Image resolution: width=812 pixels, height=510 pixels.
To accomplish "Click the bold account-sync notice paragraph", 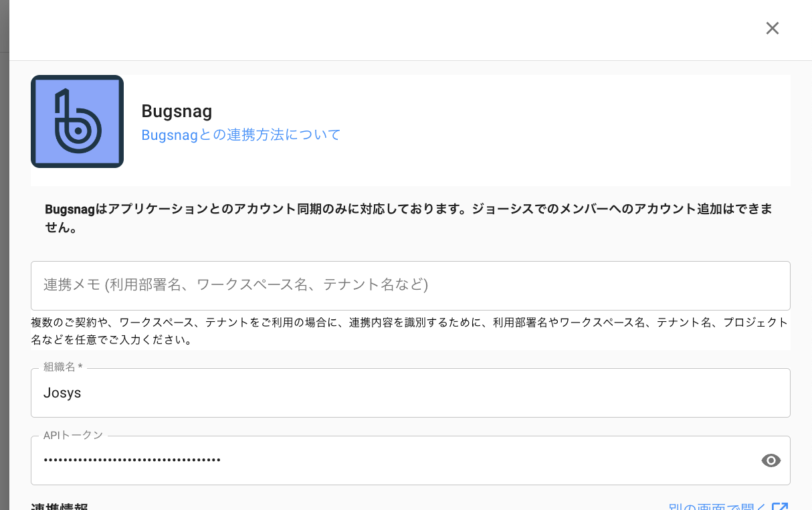I will coord(408,218).
